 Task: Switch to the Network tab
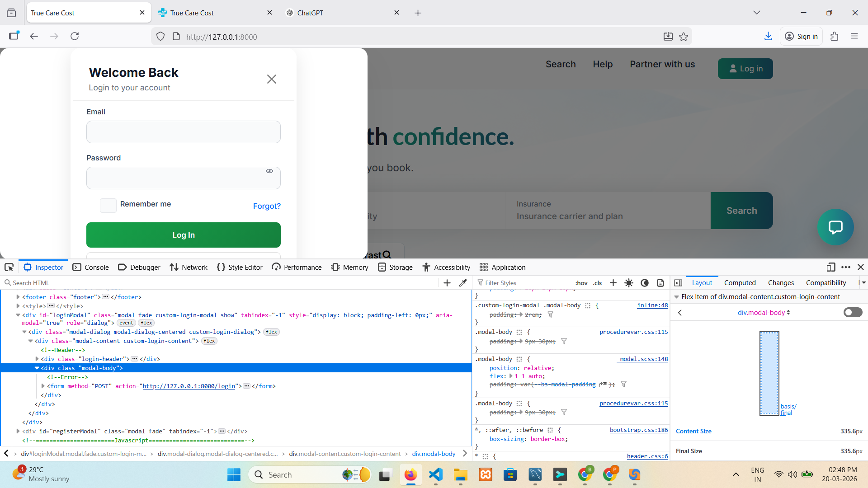189,267
